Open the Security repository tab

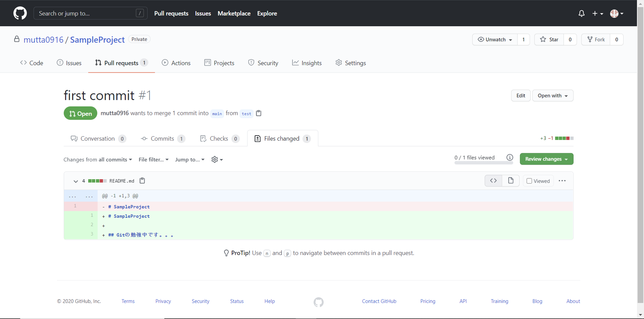point(263,63)
